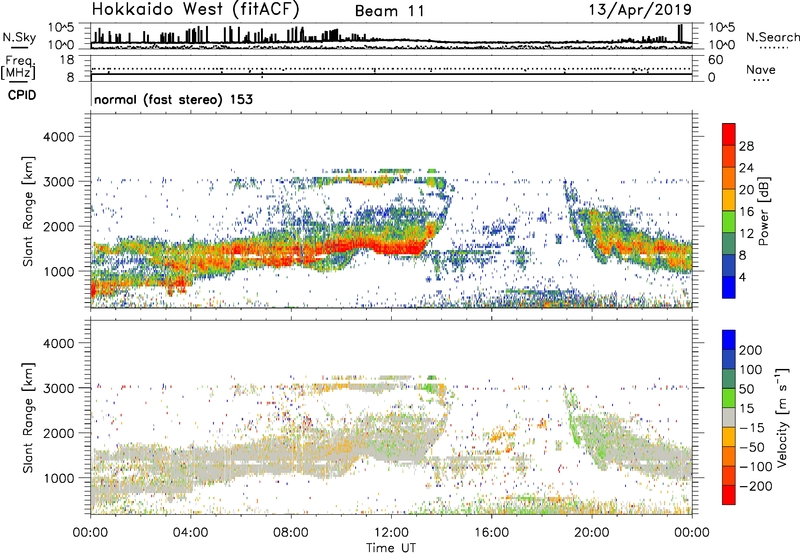Click the right '10^0' search noise tick
Image resolution: width=800 pixels, height=554 pixels.
click(721, 45)
